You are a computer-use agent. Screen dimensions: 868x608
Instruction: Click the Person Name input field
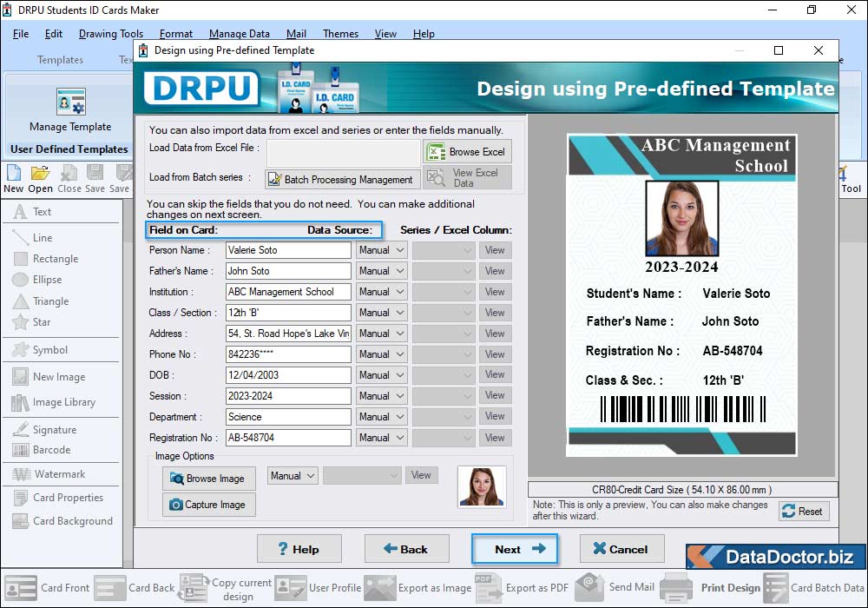[x=288, y=250]
